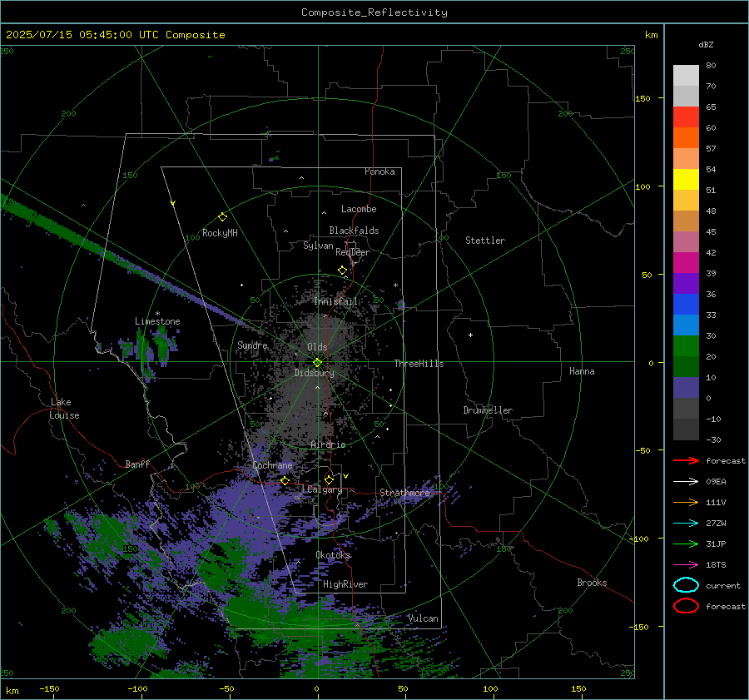Click the Vulcan town label

(424, 618)
